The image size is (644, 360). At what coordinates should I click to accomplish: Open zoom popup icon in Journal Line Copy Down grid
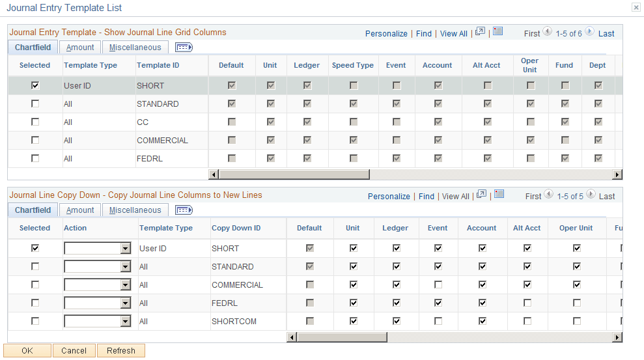481,194
